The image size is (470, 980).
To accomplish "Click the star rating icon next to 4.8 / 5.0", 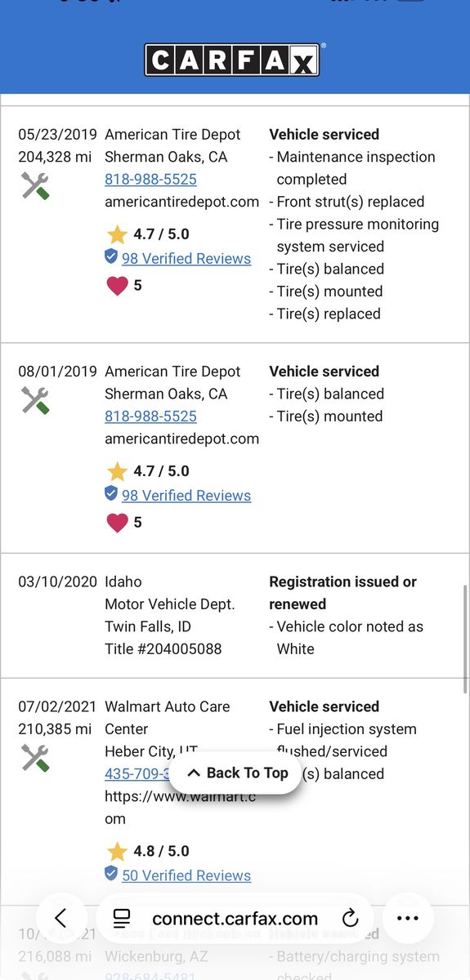I will point(117,852).
